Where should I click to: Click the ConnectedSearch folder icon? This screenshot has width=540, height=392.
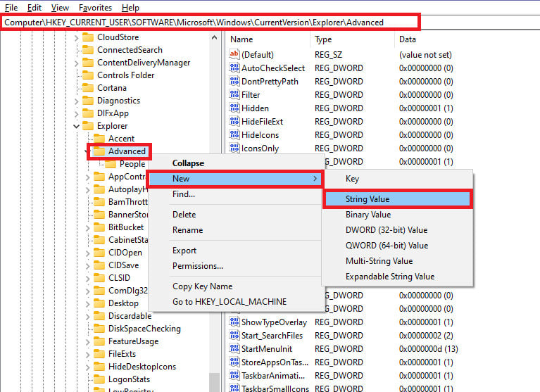click(88, 50)
